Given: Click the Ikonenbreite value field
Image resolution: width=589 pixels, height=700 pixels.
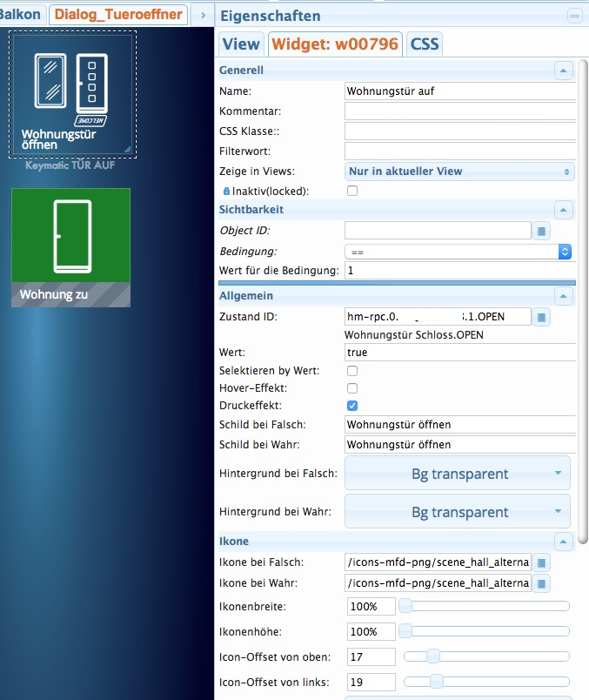Looking at the screenshot, I should (371, 606).
